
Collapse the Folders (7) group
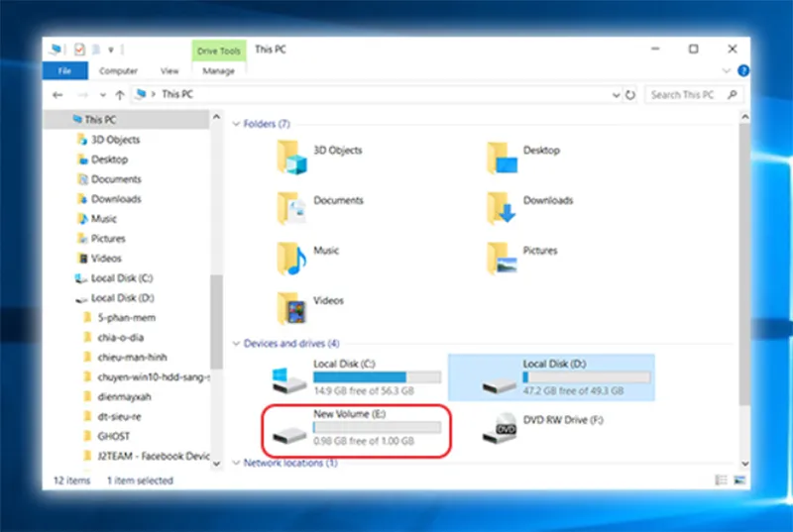[x=236, y=124]
